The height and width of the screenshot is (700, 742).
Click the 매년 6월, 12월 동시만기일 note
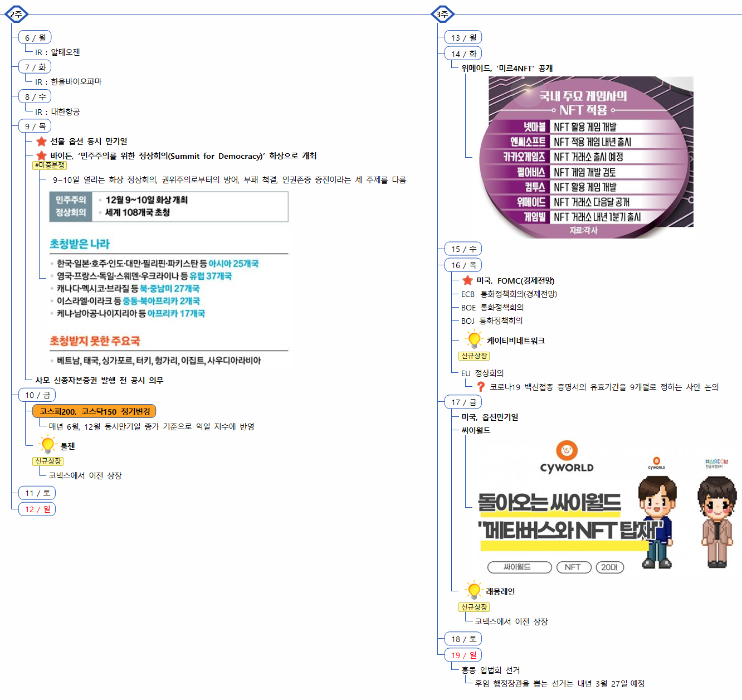coord(152,426)
